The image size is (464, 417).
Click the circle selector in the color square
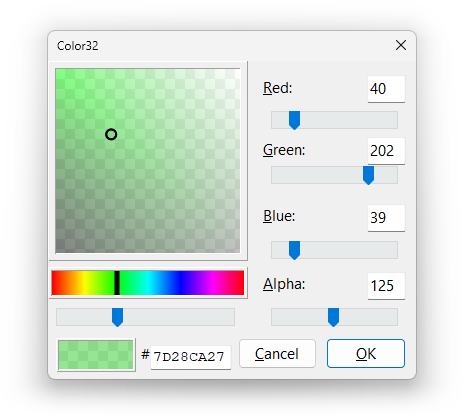pos(111,134)
